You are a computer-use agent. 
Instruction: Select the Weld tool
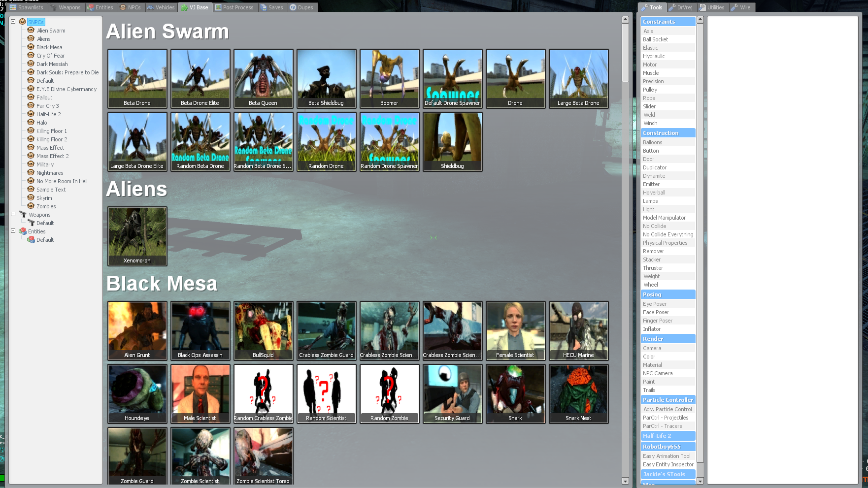tap(668, 115)
